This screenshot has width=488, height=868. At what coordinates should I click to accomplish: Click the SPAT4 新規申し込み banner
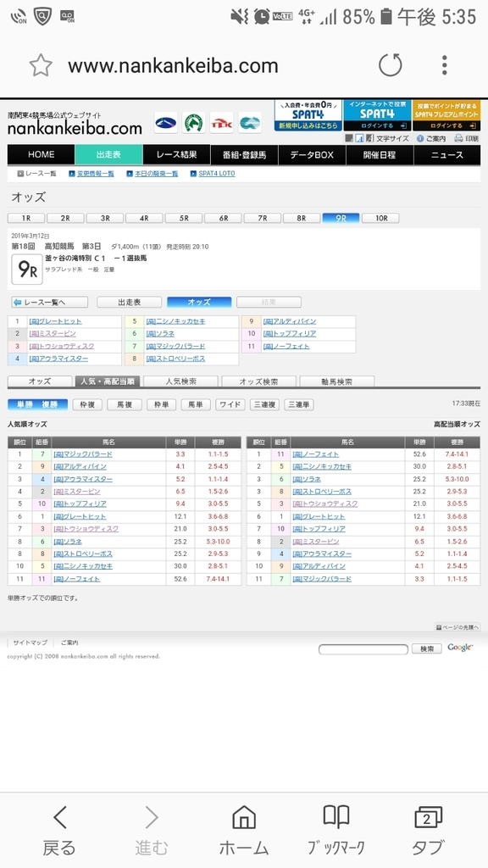pos(308,115)
